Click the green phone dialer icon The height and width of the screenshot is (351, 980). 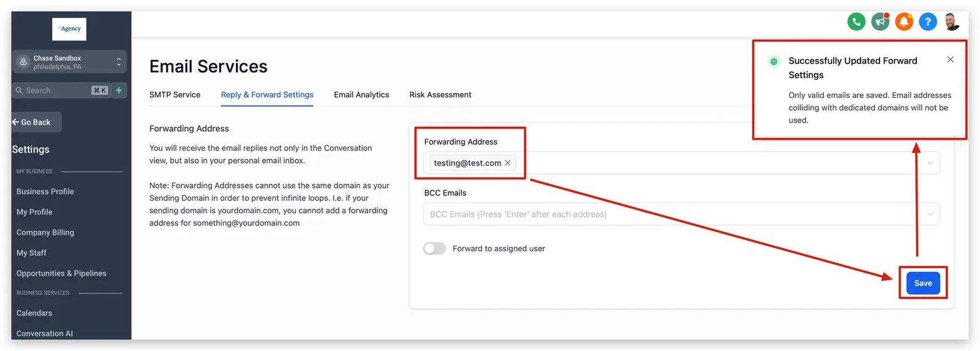[856, 22]
